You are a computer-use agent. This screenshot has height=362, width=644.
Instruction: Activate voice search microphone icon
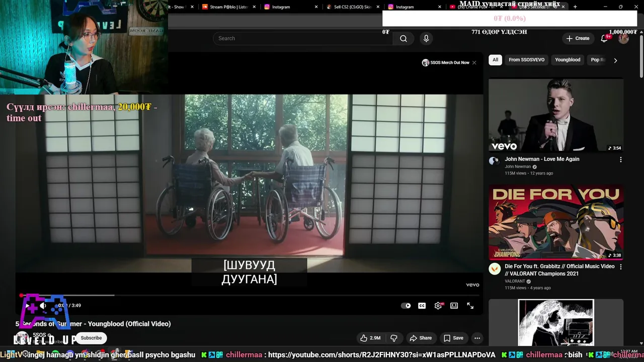click(426, 39)
